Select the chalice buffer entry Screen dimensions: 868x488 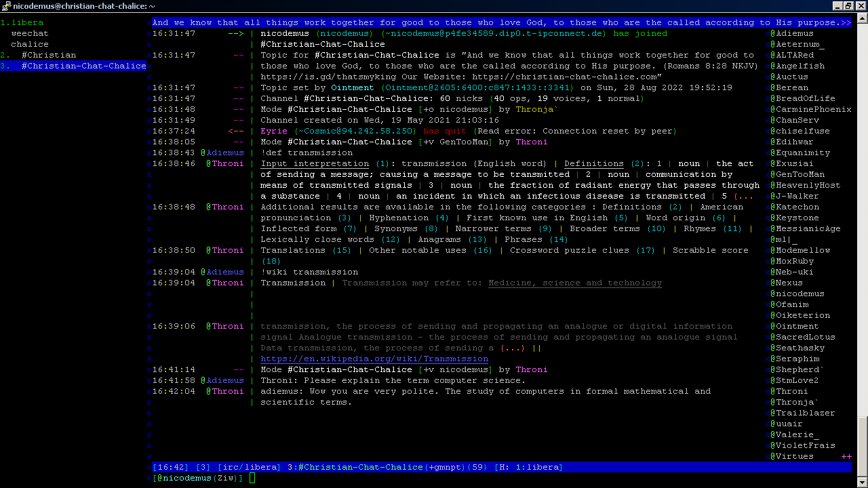[x=29, y=44]
